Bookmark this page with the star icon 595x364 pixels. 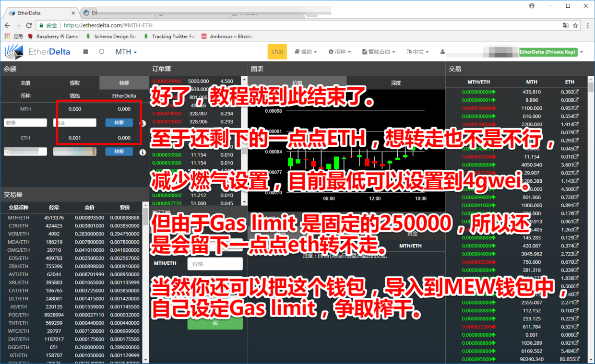pyautogui.click(x=575, y=25)
